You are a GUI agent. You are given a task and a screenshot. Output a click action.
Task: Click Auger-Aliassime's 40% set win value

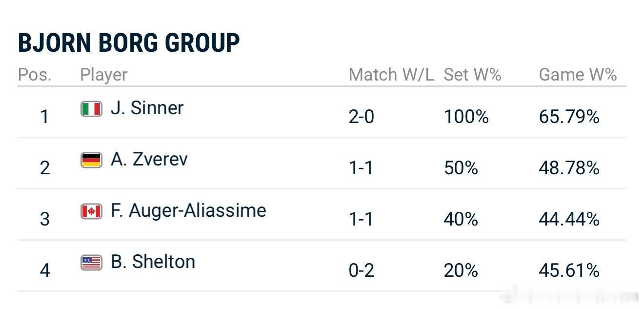tap(461, 220)
